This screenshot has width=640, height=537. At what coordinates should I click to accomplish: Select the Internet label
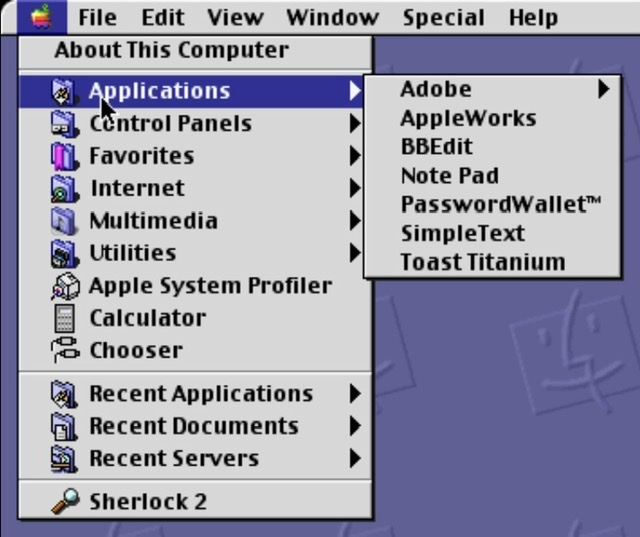(x=138, y=188)
